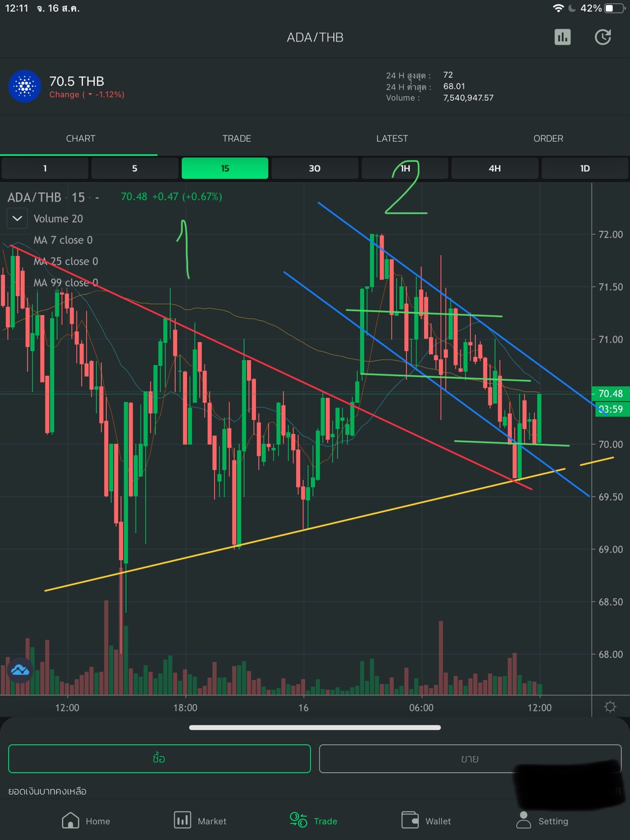
Task: Select the 4H timeframe
Action: (x=495, y=168)
